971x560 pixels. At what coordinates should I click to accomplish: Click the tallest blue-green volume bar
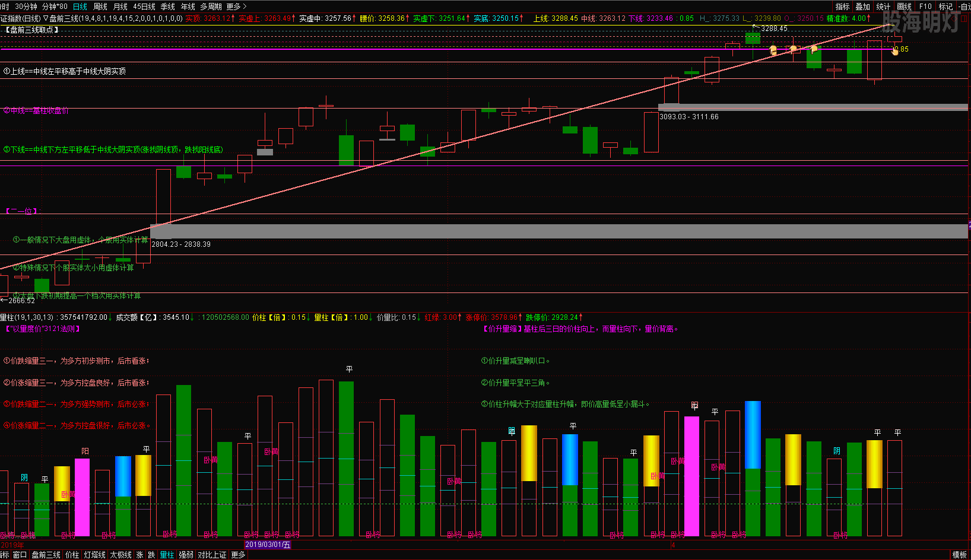tap(753, 469)
